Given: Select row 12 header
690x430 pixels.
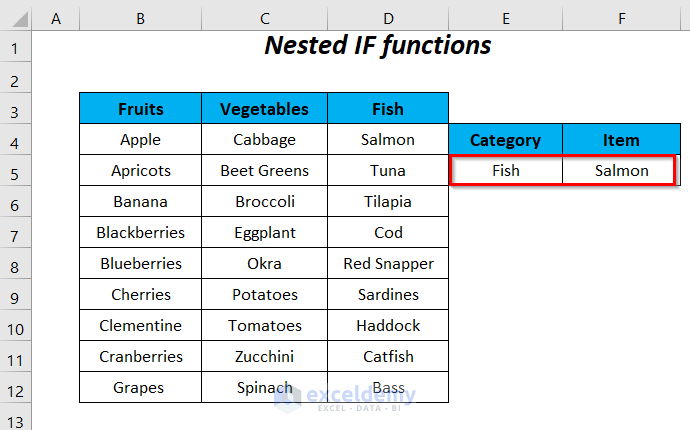Looking at the screenshot, I should click(x=16, y=388).
